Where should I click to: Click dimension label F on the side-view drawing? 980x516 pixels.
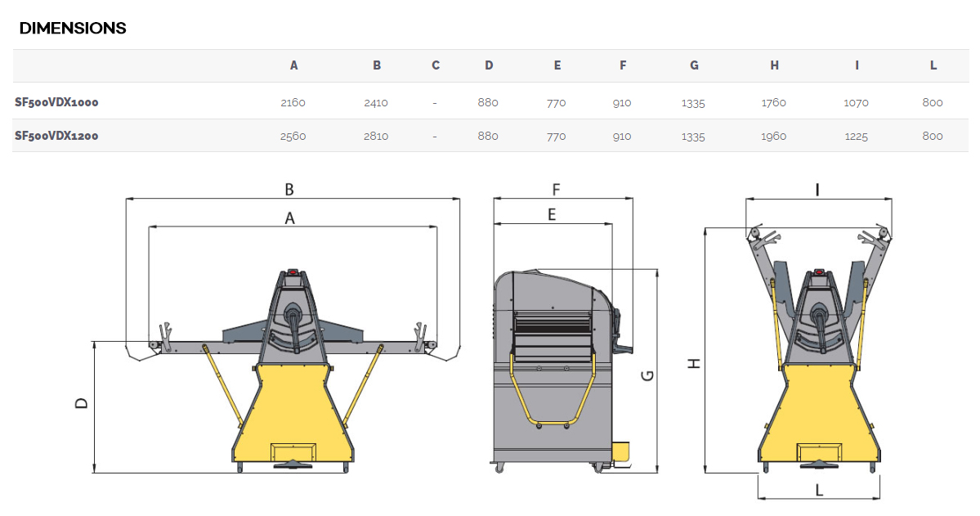click(x=557, y=190)
